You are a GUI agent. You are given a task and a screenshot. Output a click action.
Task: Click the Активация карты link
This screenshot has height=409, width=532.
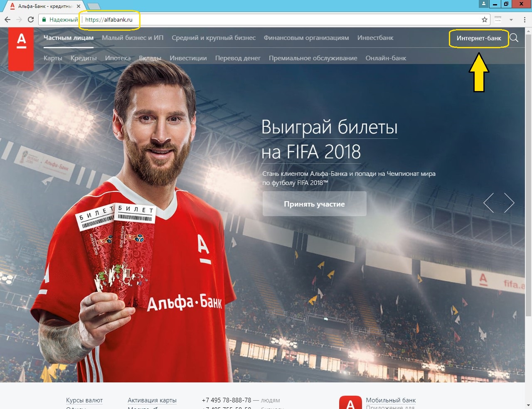(152, 400)
